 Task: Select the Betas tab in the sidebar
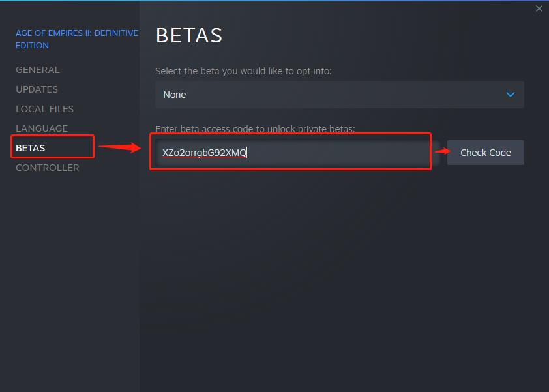click(31, 148)
